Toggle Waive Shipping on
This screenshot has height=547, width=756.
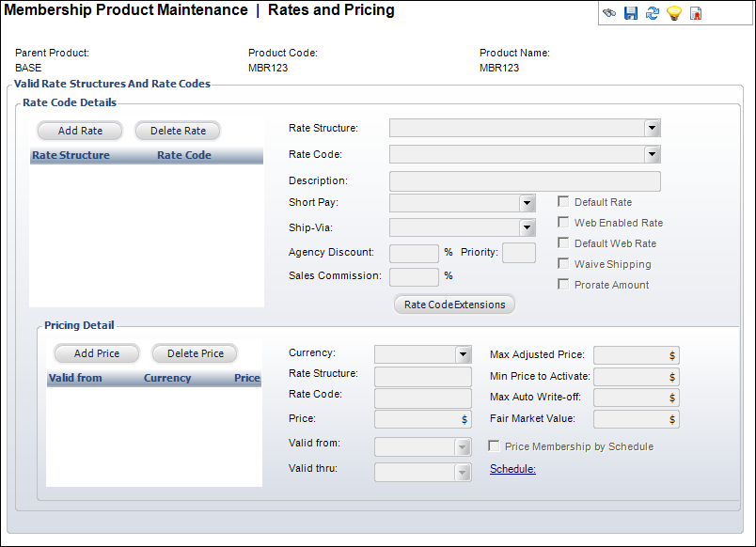click(x=562, y=264)
